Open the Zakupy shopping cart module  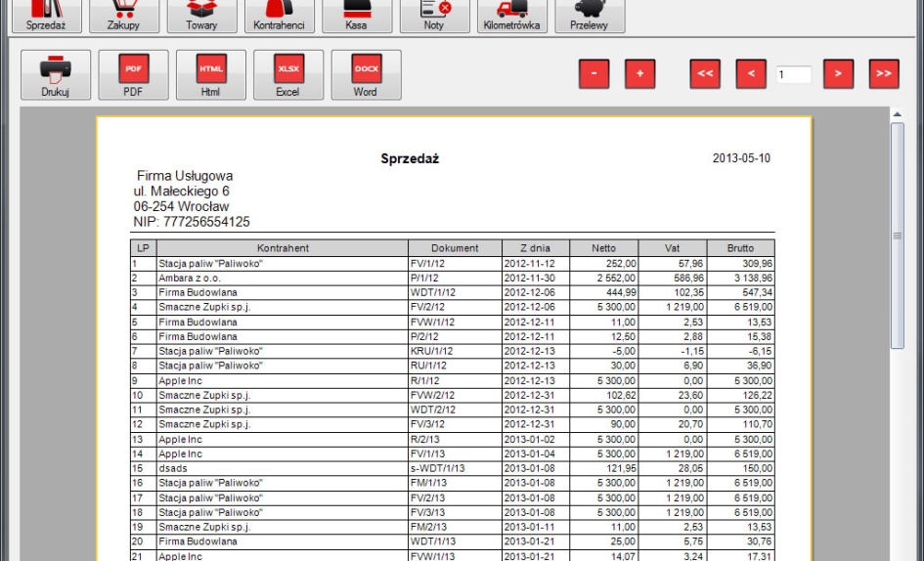123,15
